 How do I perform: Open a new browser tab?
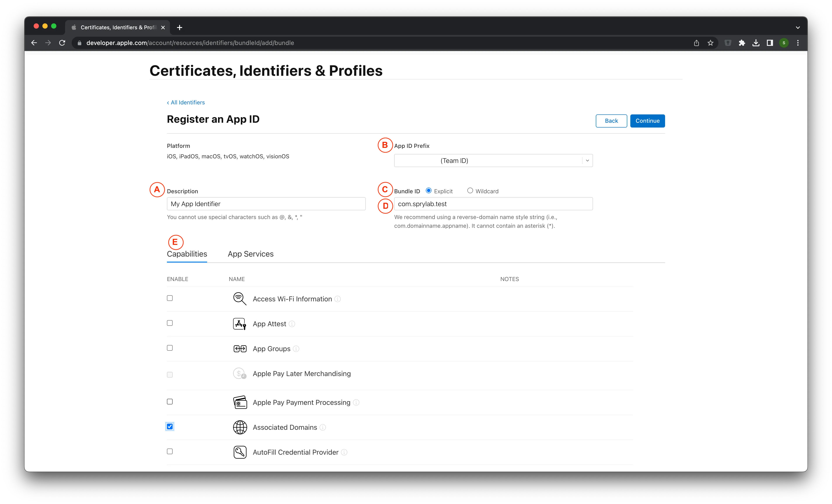tap(180, 27)
